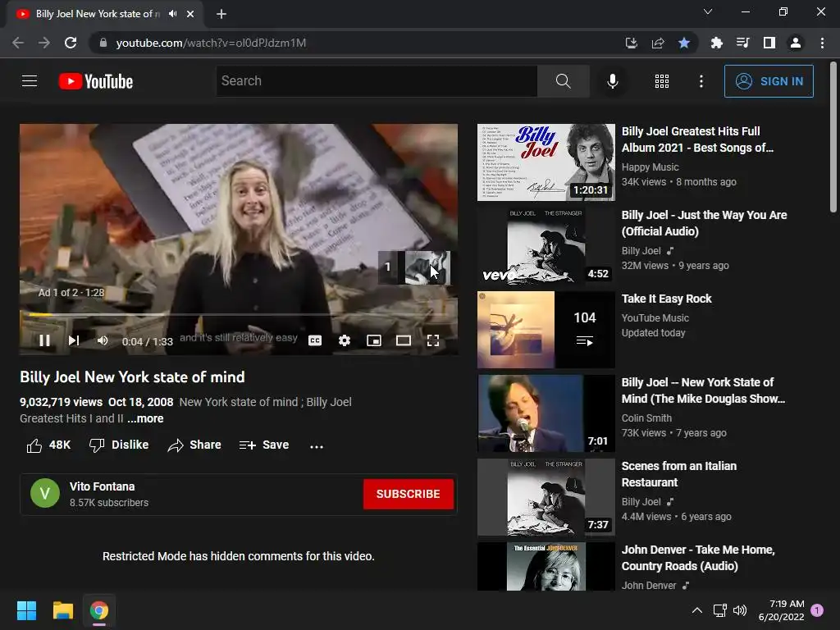The height and width of the screenshot is (630, 840).
Task: Mute tab via speaker icon
Action: coord(172,14)
